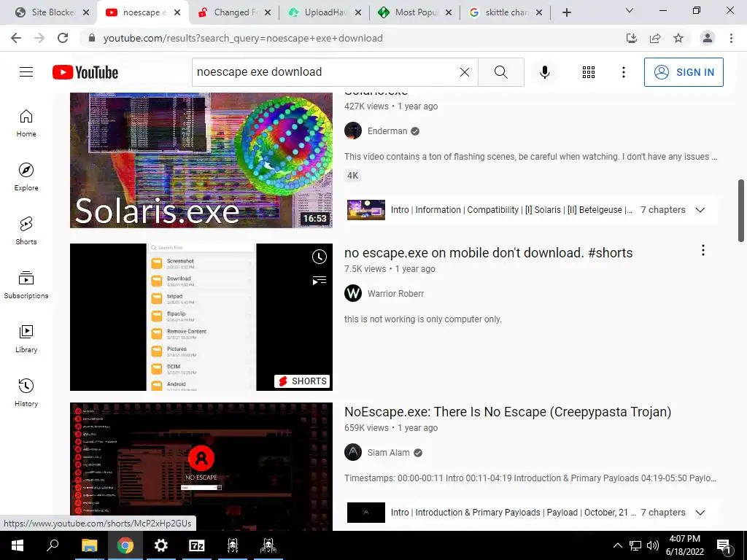Open Explore in the sidebar
Image resolution: width=747 pixels, height=560 pixels.
[x=26, y=177]
